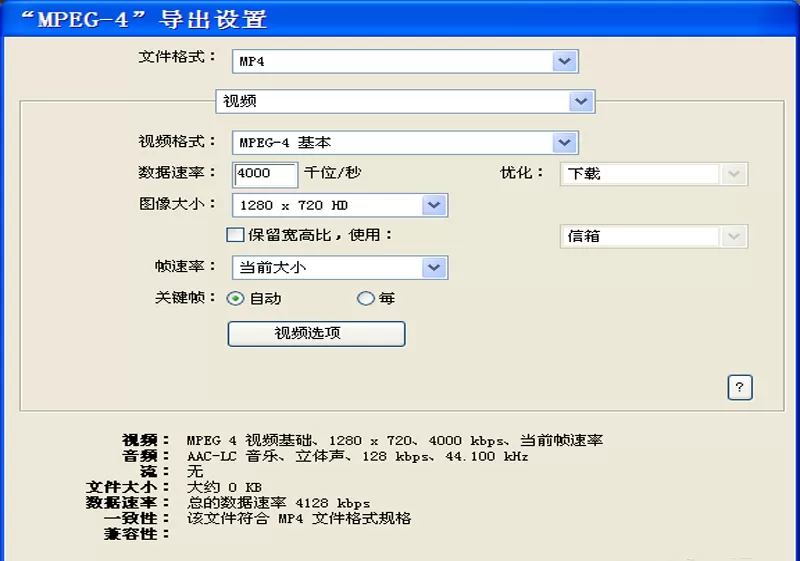Screen dimensions: 800x561
Task: Click the 千位/秒 unit label
Action: point(332,173)
